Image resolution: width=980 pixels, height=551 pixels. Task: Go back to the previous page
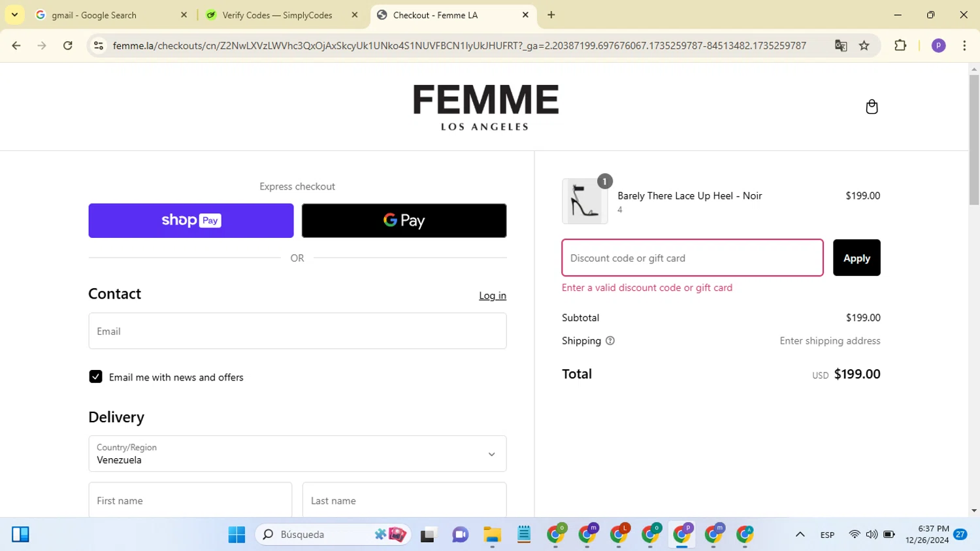click(x=16, y=46)
